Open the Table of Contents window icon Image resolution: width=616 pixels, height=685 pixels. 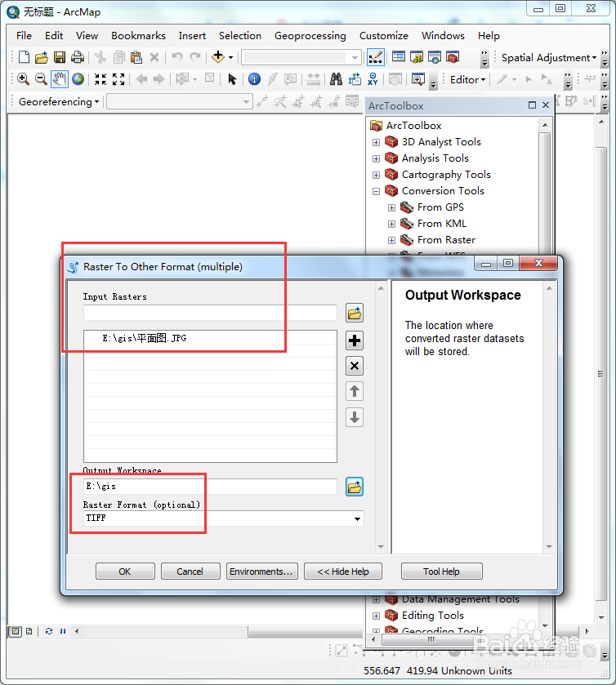coord(399,57)
